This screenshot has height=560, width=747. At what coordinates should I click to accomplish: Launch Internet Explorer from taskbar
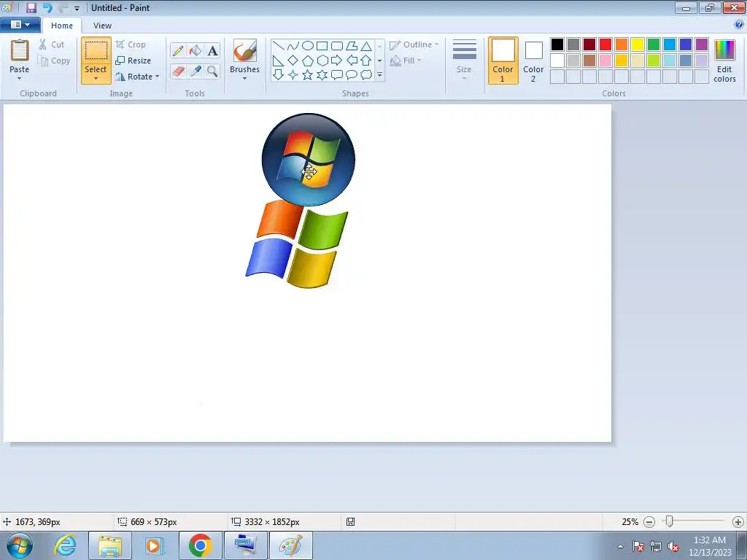tap(65, 545)
